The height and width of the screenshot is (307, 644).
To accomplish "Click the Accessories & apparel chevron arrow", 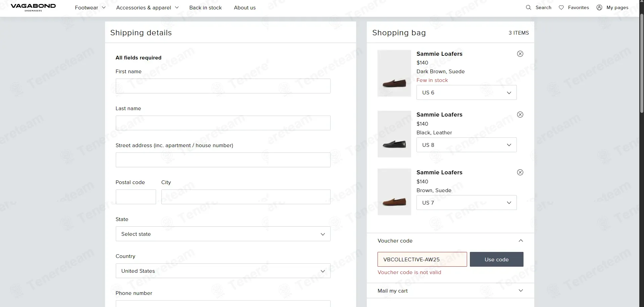I will [177, 7].
